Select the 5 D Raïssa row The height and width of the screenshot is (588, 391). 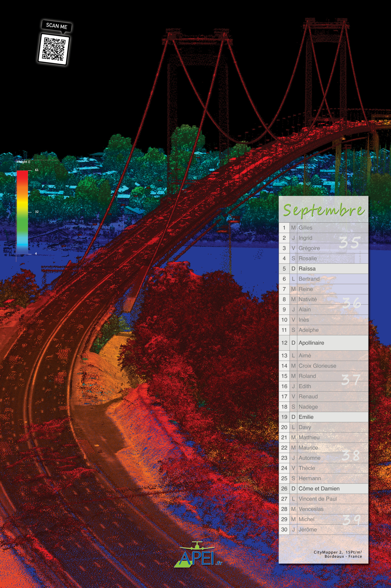(323, 268)
